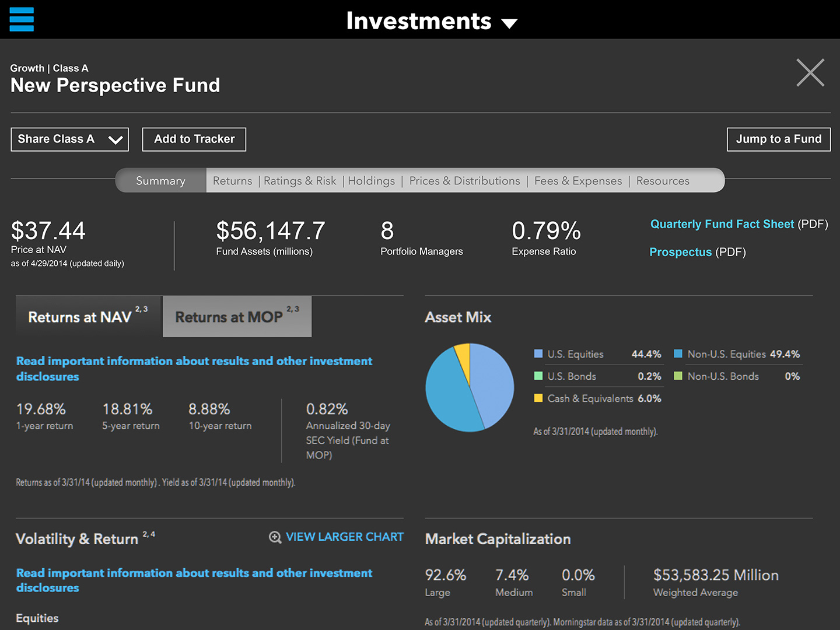This screenshot has width=840, height=630.
Task: Click the 8 Portfolio Managers figure
Action: tap(387, 231)
